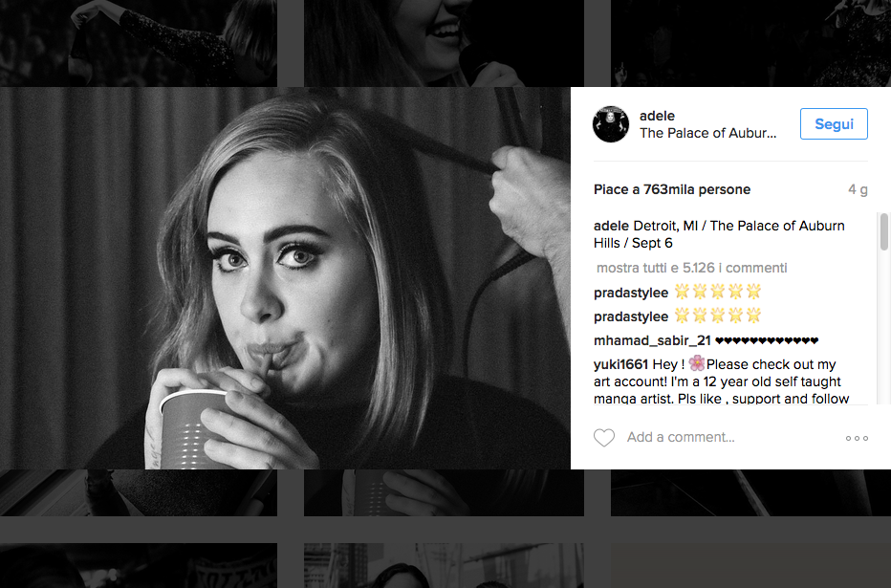Image resolution: width=891 pixels, height=588 pixels.
Task: Open the top-left background post thumbnail
Action: pos(139,43)
